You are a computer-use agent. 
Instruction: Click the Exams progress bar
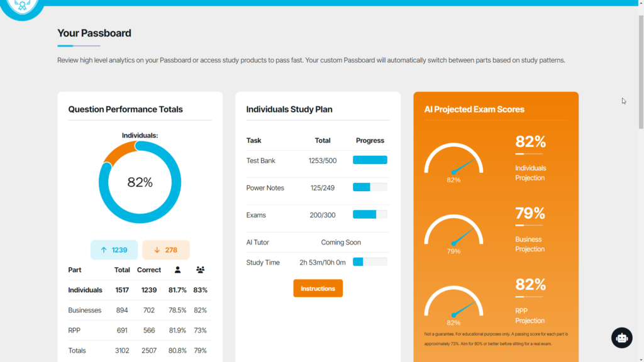(370, 215)
